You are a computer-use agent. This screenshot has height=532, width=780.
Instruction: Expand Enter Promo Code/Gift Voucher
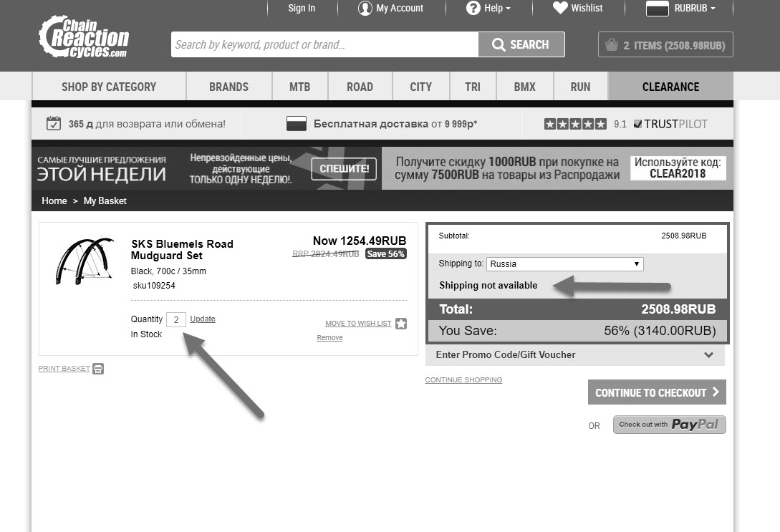tap(575, 354)
